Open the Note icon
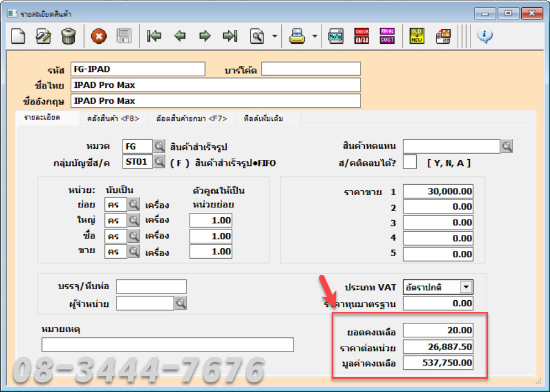Screen dimensions: 550x392 coord(336,36)
